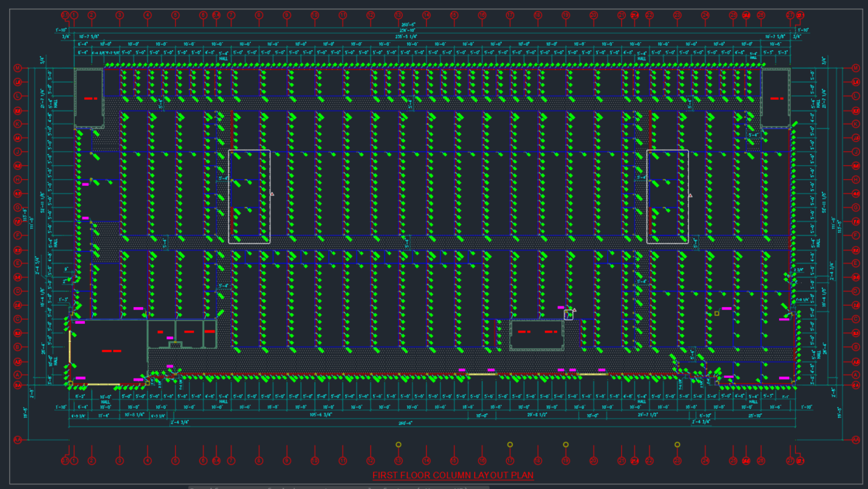Viewport: 868px width, 489px height.
Task: Select grid bubble J on the right side
Action: point(856,152)
